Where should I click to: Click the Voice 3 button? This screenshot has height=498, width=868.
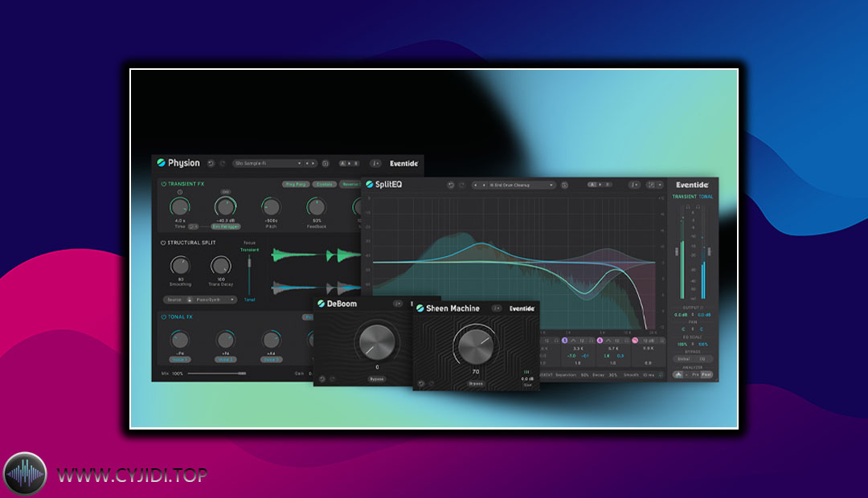coord(271,360)
